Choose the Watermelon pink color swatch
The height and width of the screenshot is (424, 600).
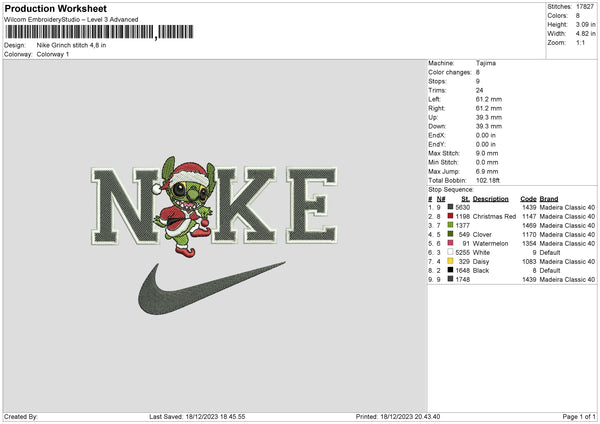tap(450, 243)
